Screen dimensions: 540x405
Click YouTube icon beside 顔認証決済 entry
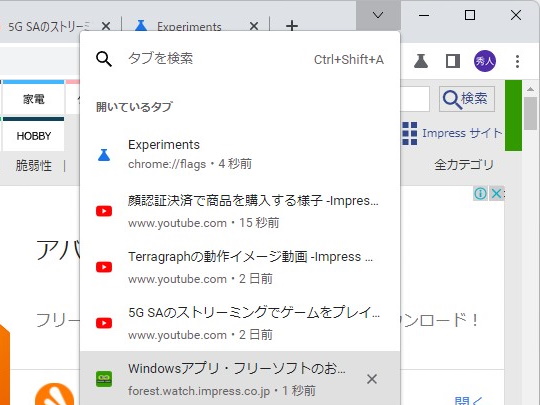[104, 211]
